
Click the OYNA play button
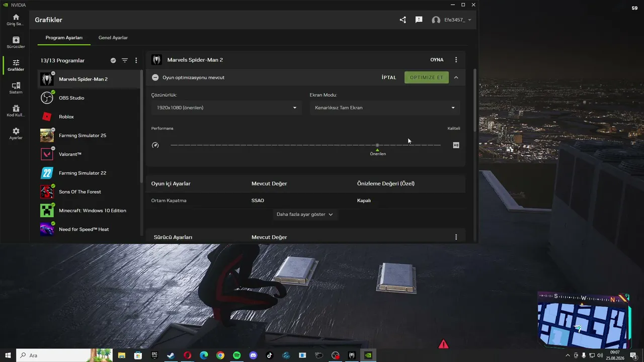coord(437,60)
